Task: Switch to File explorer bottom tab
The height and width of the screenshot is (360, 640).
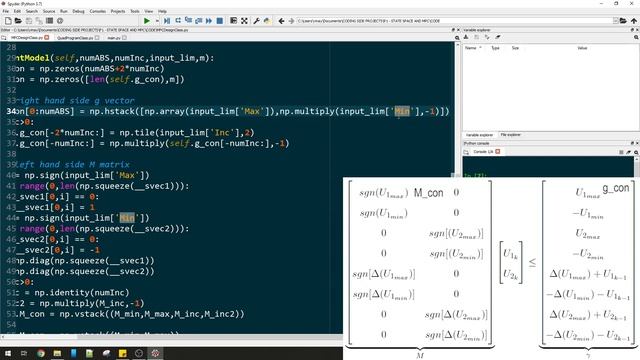Action: click(x=510, y=135)
